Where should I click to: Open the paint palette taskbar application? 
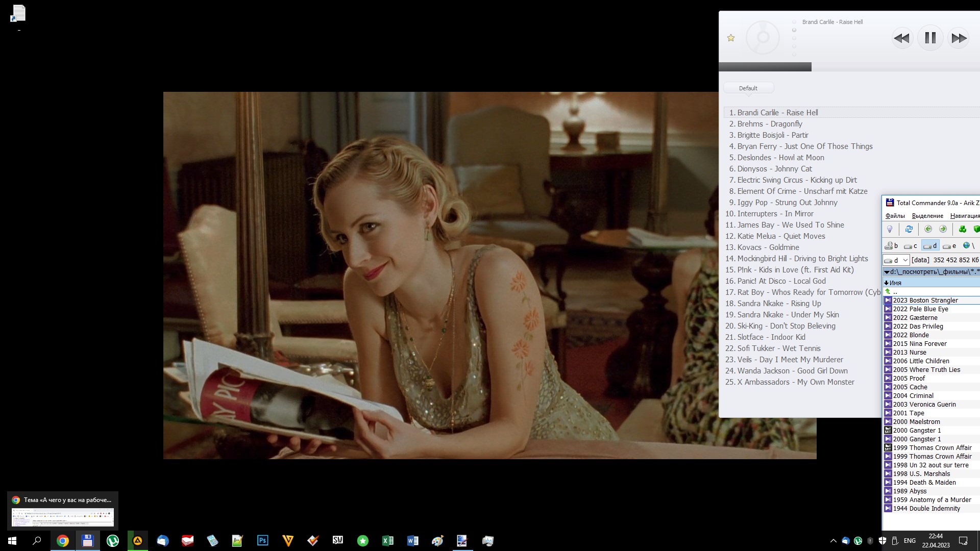(437, 541)
